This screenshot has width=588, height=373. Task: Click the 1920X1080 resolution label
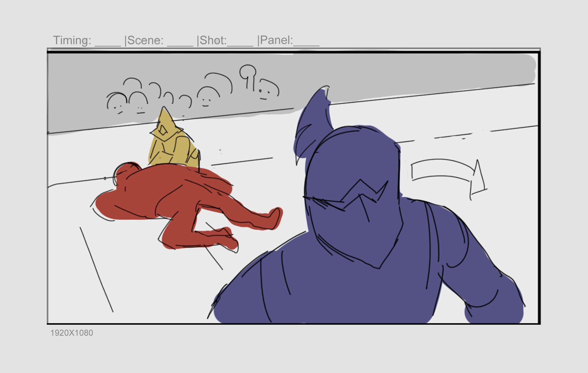[x=72, y=333]
